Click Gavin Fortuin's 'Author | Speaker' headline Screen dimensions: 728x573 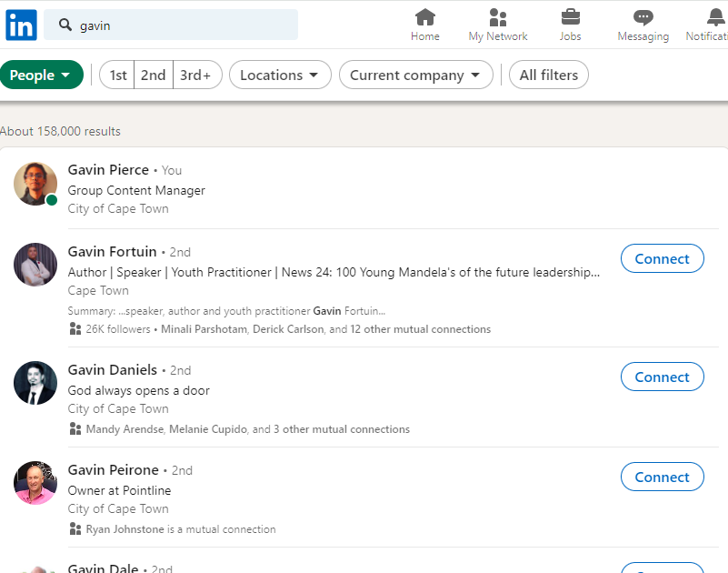(x=334, y=272)
